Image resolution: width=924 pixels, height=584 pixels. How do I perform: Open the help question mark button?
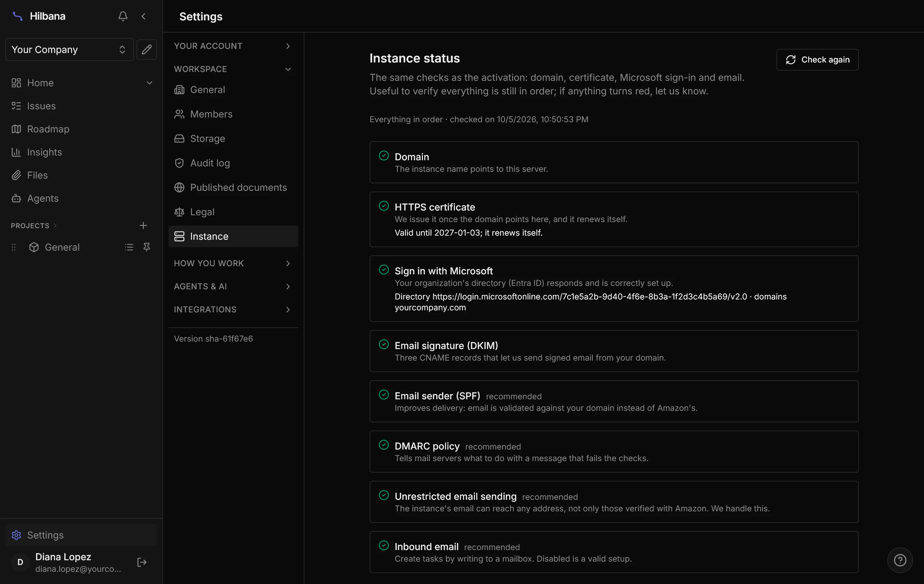900,560
